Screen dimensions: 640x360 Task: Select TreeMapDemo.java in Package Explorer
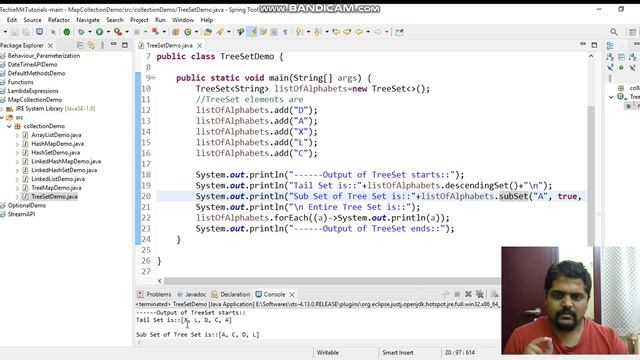click(56, 188)
